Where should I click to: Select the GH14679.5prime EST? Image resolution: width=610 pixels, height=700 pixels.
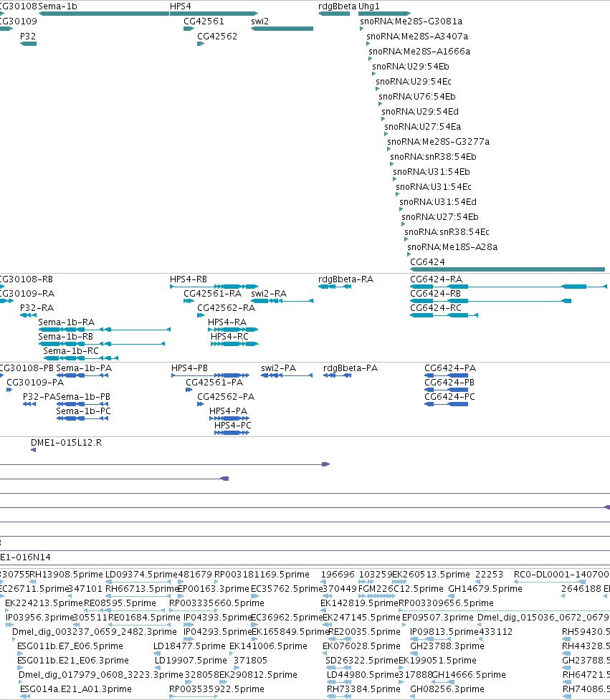(452, 596)
